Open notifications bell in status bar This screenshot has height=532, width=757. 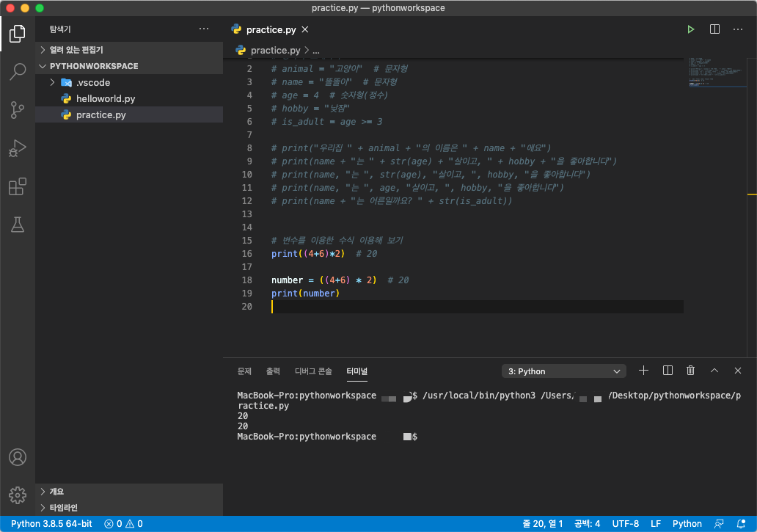[741, 524]
